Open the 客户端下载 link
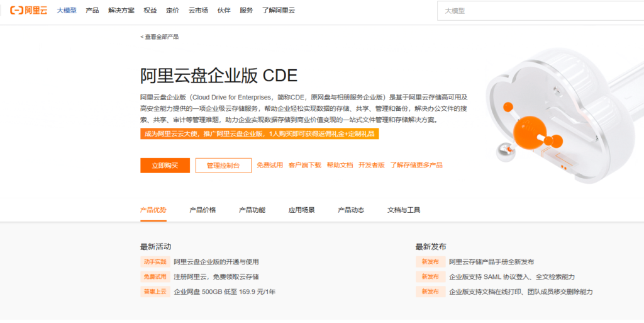 (305, 165)
